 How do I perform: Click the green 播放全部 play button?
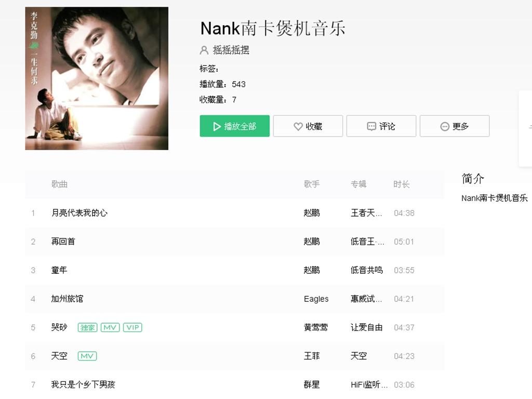[234, 126]
